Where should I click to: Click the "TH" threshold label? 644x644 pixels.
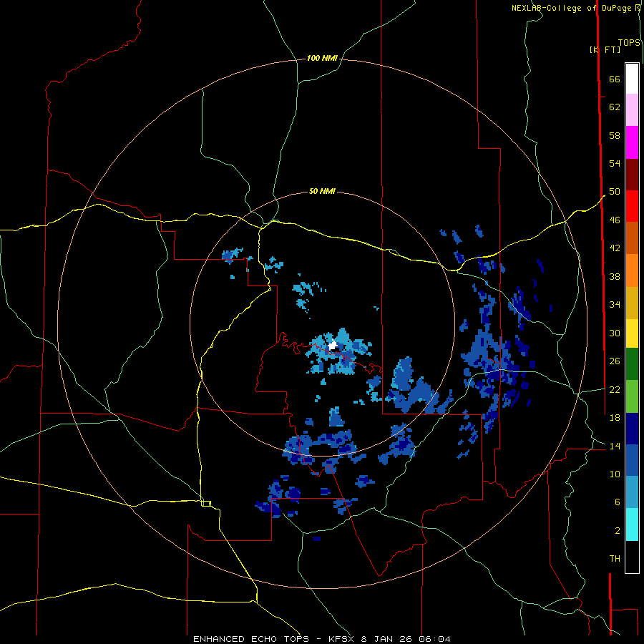click(x=615, y=559)
